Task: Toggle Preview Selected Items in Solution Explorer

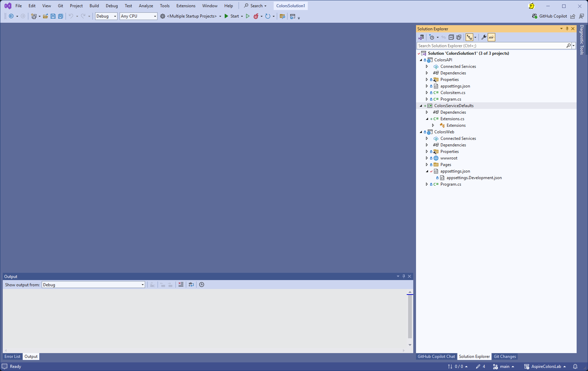Action: [491, 37]
